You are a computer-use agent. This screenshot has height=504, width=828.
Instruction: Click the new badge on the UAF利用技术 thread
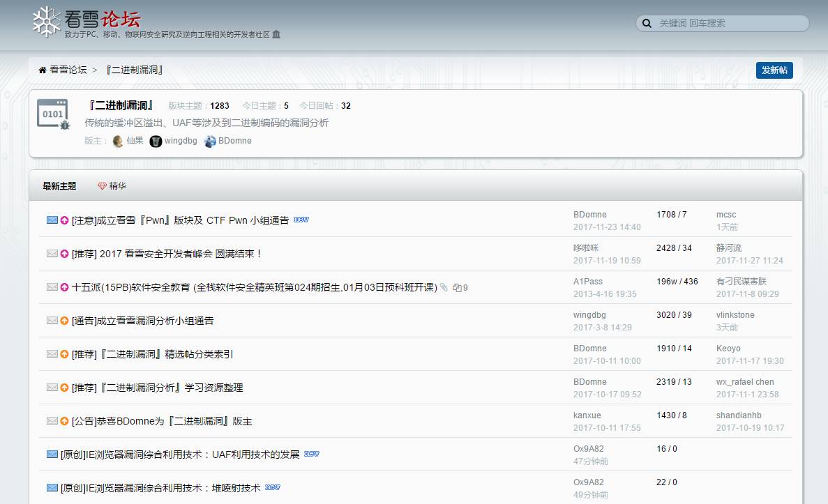coord(312,454)
